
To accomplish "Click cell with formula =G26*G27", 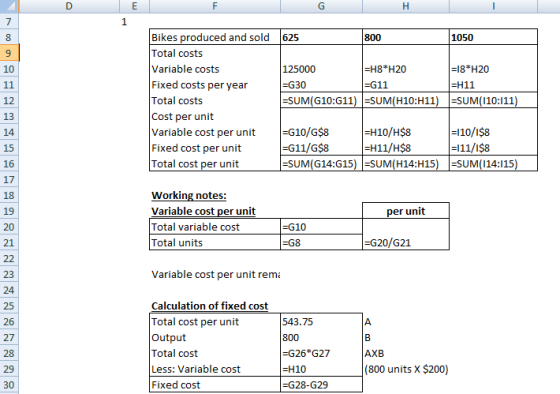I will 321,353.
